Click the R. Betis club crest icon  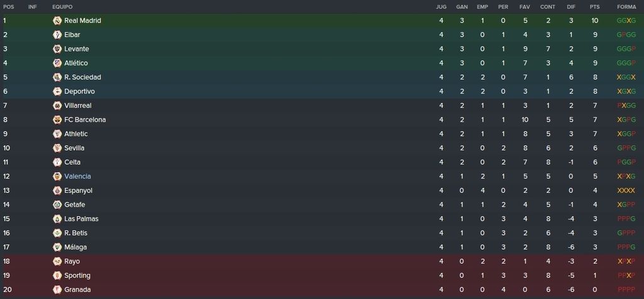pyautogui.click(x=57, y=233)
